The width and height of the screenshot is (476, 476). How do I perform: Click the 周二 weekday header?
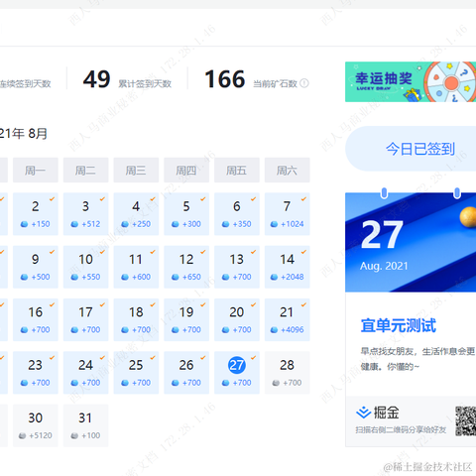pyautogui.click(x=85, y=171)
